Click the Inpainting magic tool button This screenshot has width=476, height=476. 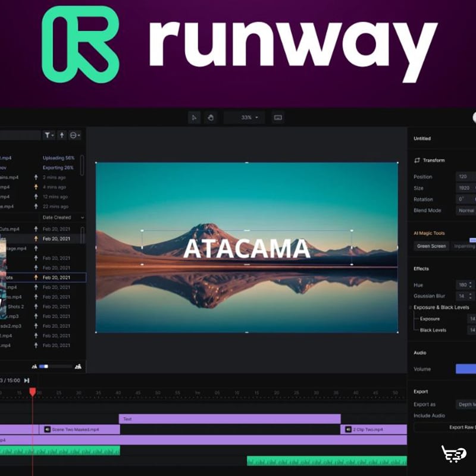(x=464, y=246)
